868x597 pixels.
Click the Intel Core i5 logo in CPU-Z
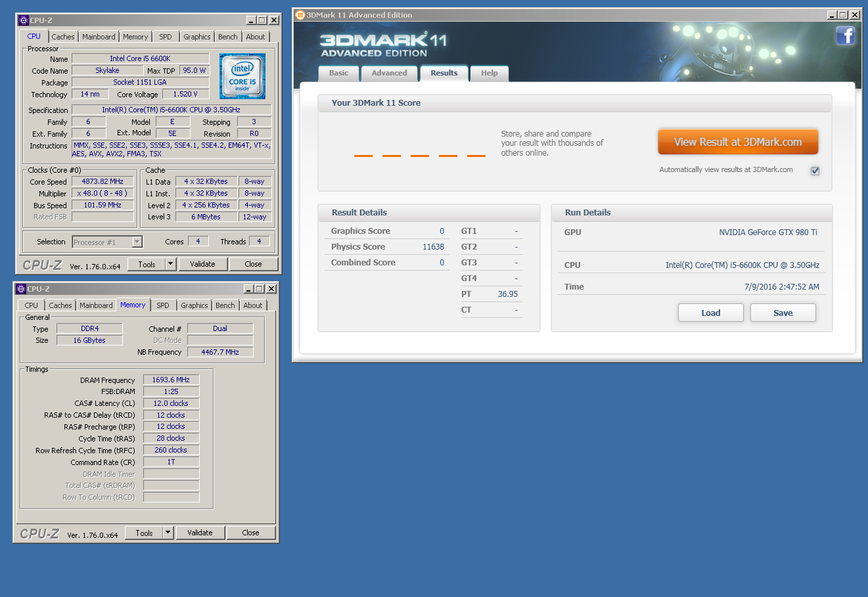tap(242, 76)
